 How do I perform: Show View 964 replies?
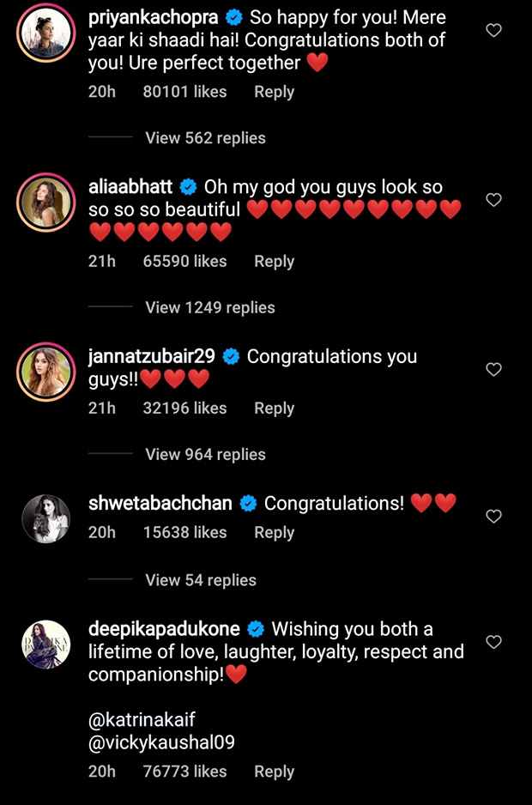[x=205, y=455]
